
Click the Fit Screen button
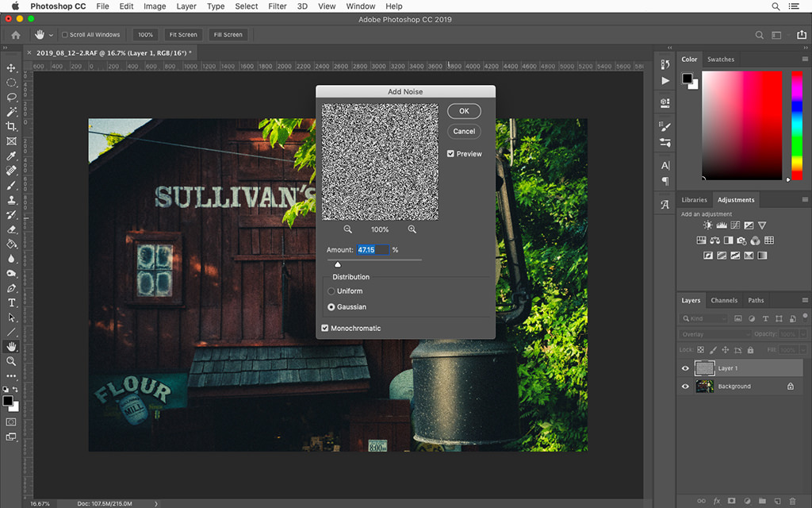coord(183,35)
